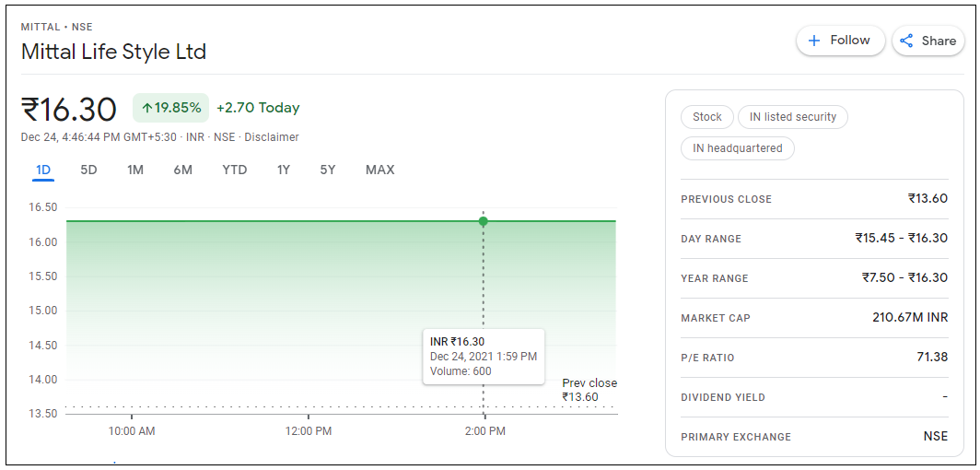Click the MARKET CAP label
The width and height of the screenshot is (980, 470).
pos(716,318)
